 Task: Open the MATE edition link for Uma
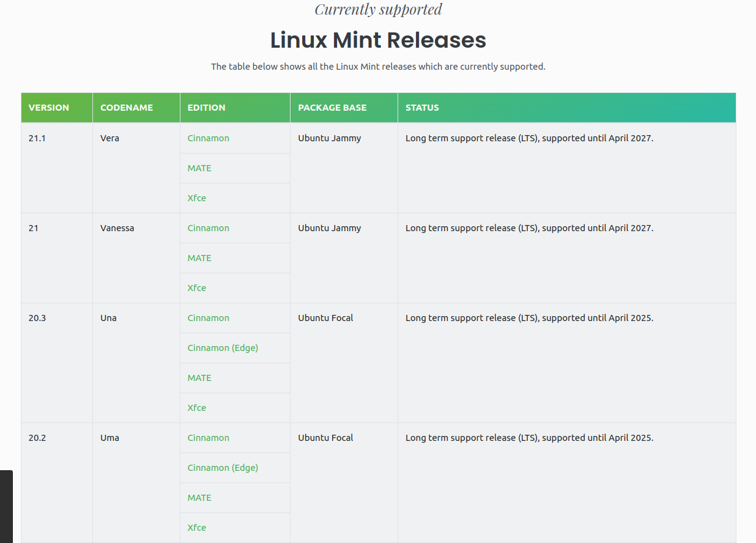pos(199,497)
